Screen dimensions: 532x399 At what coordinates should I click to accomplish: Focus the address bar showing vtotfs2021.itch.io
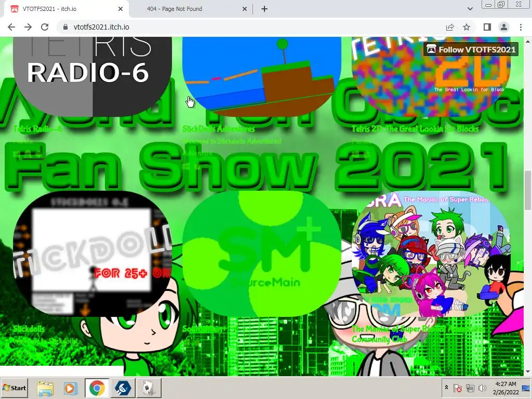[251, 27]
